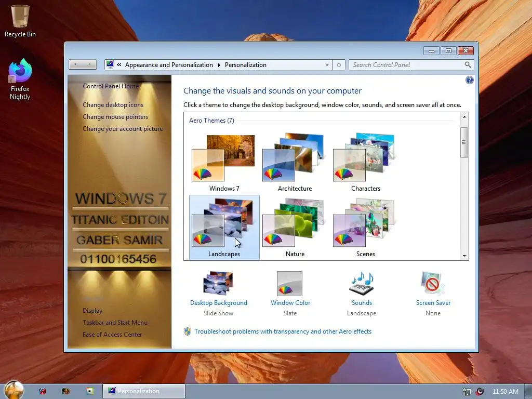Click Appearance and Personalization breadcrumb
The image size is (532, 399).
pyautogui.click(x=169, y=65)
